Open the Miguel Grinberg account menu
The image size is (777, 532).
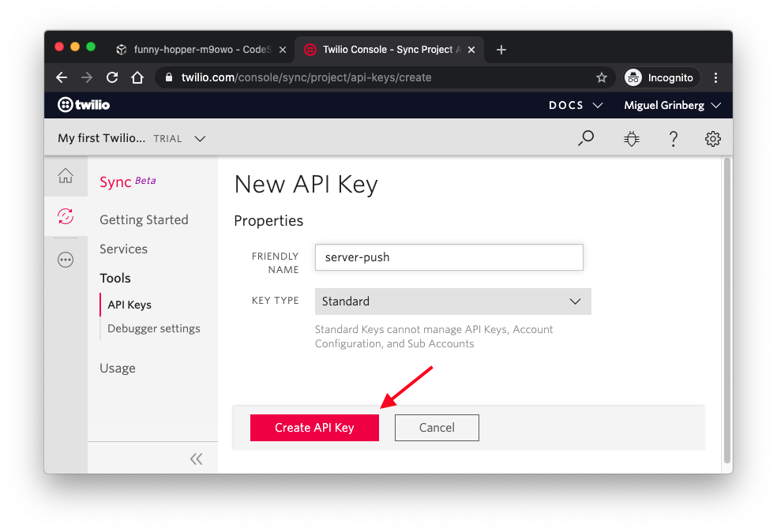[672, 105]
